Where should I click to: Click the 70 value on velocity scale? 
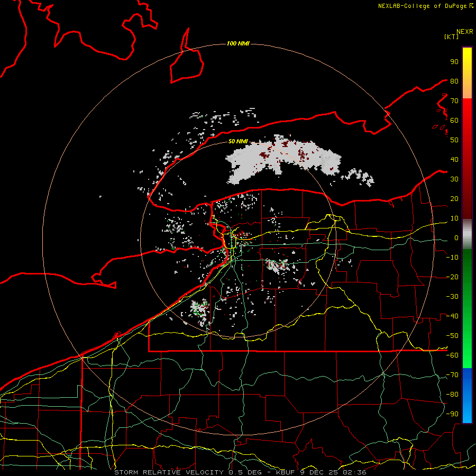click(454, 101)
